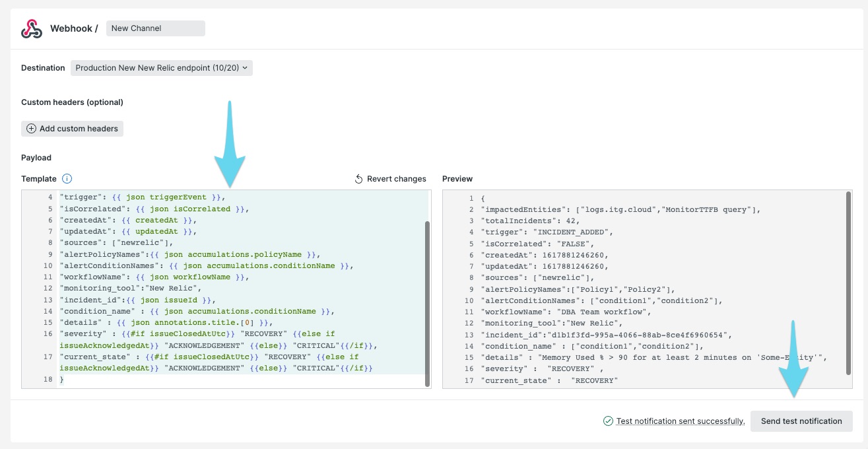Screen dimensions: 868x449
Task: Click the revert arrow icon next to Revert changes
Action: point(357,178)
